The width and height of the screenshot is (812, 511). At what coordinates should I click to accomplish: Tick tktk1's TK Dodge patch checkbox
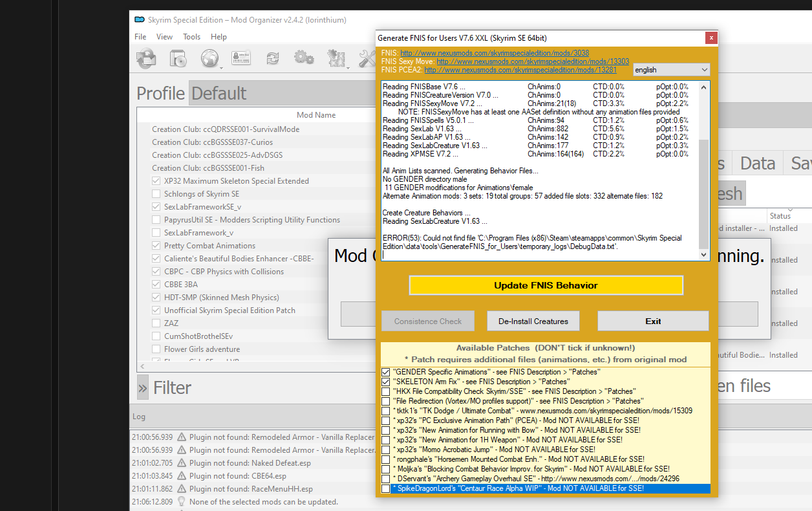386,411
